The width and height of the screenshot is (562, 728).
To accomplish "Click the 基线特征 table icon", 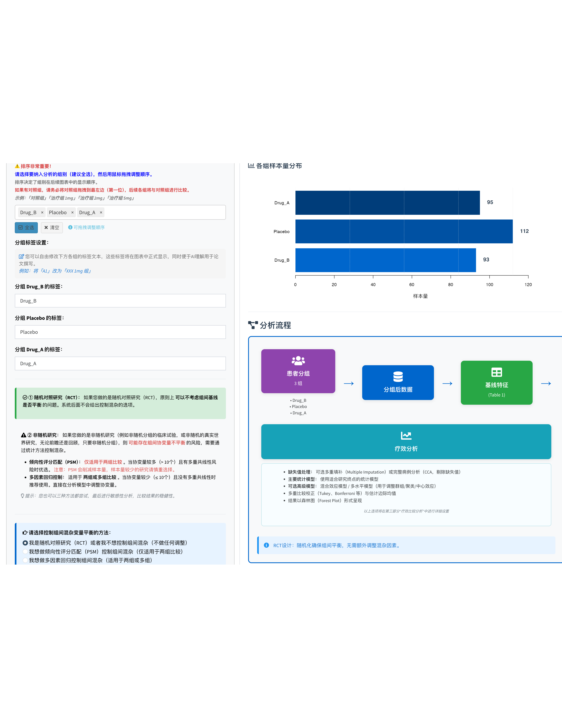I will pos(497,372).
